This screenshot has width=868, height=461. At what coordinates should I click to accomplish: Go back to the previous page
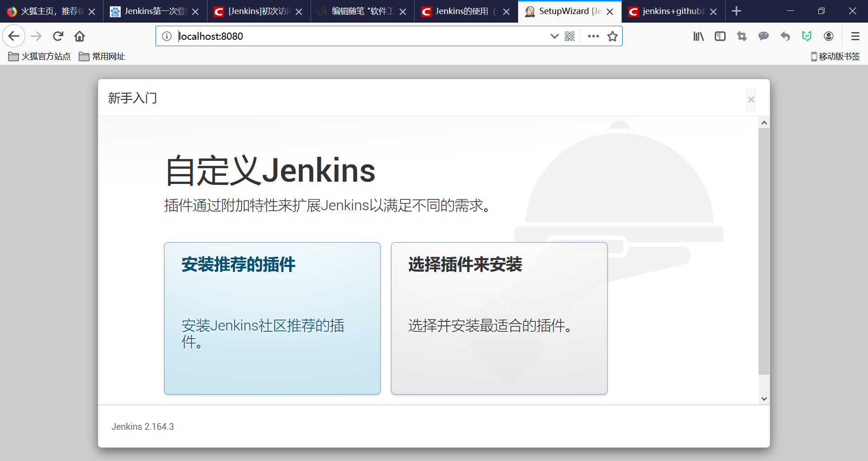pyautogui.click(x=14, y=36)
